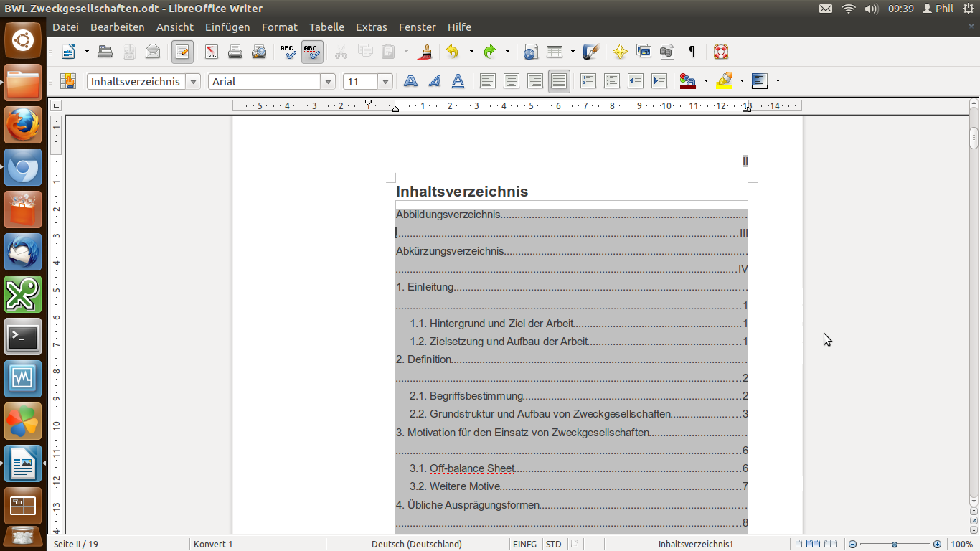Open highlighting color dropdown arrow
980x551 pixels.
coord(742,81)
